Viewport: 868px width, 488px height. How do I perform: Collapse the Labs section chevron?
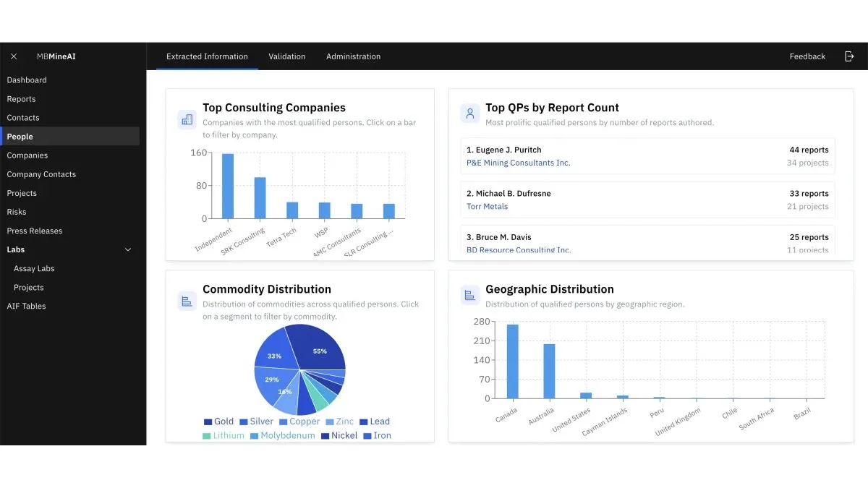click(128, 249)
